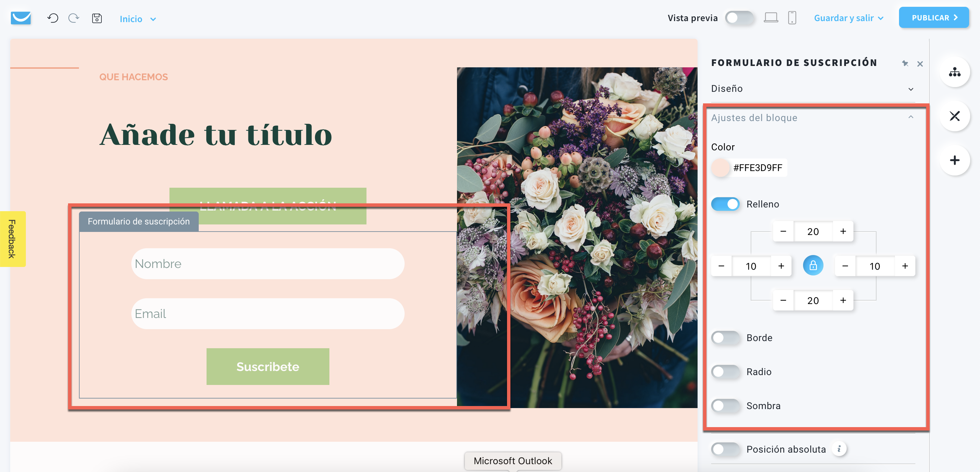Enable the Radio toggle
This screenshot has height=472, width=980.
[725, 372]
